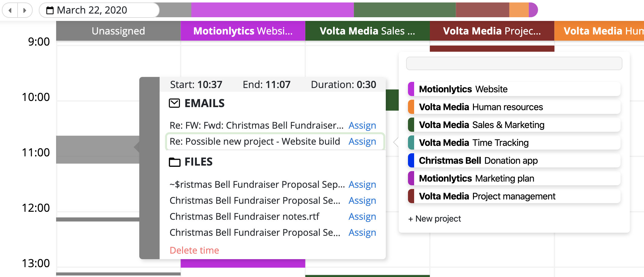Assign the Possible new project email
The width and height of the screenshot is (644, 277).
tap(362, 141)
